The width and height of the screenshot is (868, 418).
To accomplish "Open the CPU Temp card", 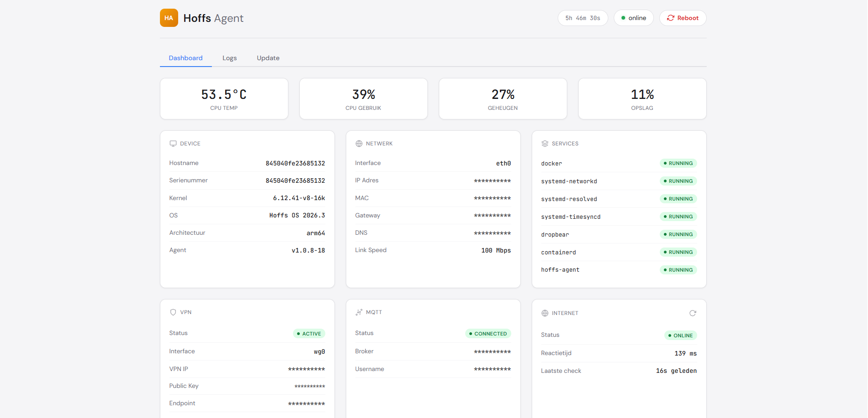I will [x=224, y=99].
